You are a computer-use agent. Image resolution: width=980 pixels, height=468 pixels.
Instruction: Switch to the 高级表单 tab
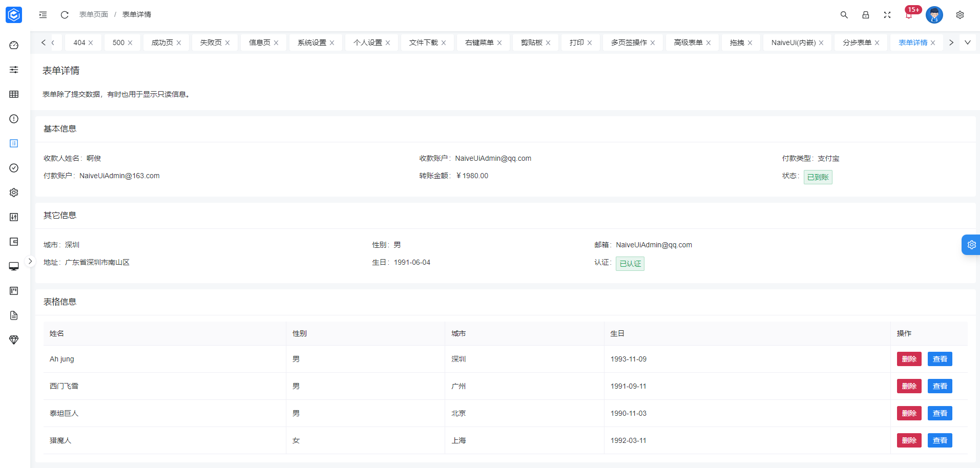coord(687,42)
